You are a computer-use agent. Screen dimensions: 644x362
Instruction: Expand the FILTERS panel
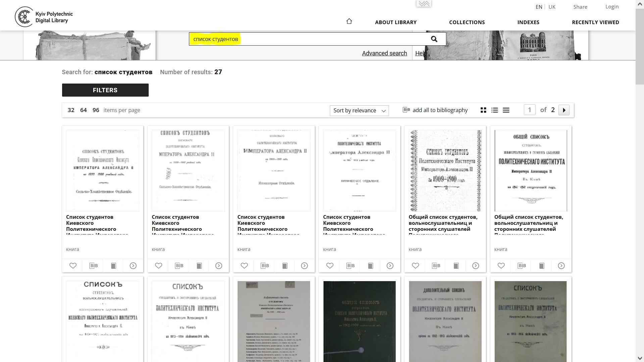click(105, 90)
